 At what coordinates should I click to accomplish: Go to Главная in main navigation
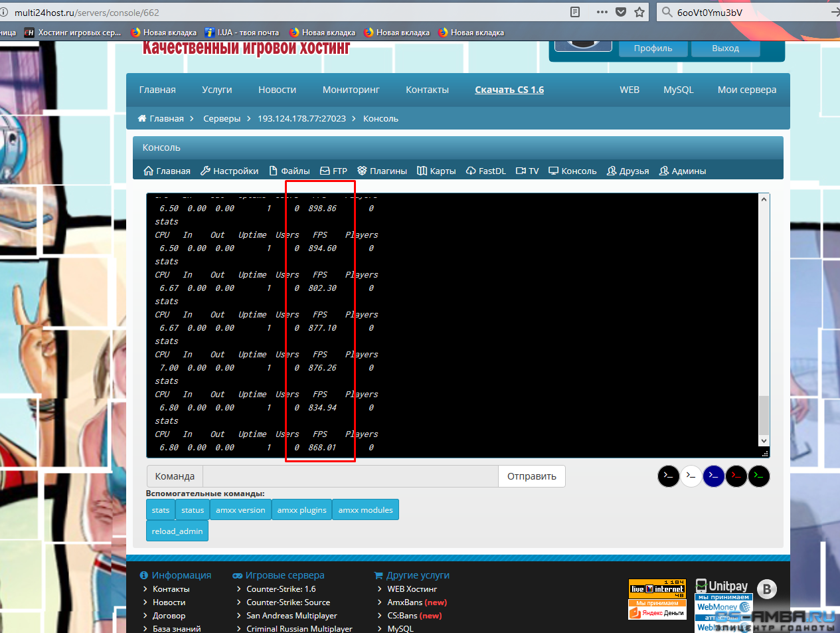tap(157, 90)
